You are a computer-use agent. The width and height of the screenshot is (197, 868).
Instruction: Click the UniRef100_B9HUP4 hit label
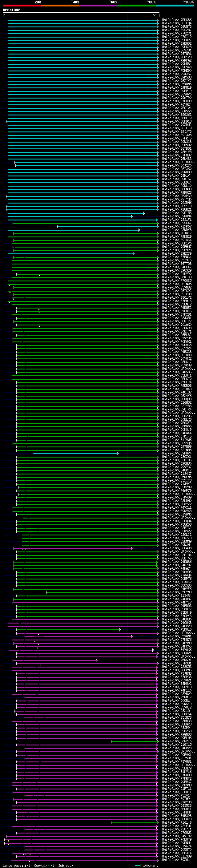click(x=177, y=454)
